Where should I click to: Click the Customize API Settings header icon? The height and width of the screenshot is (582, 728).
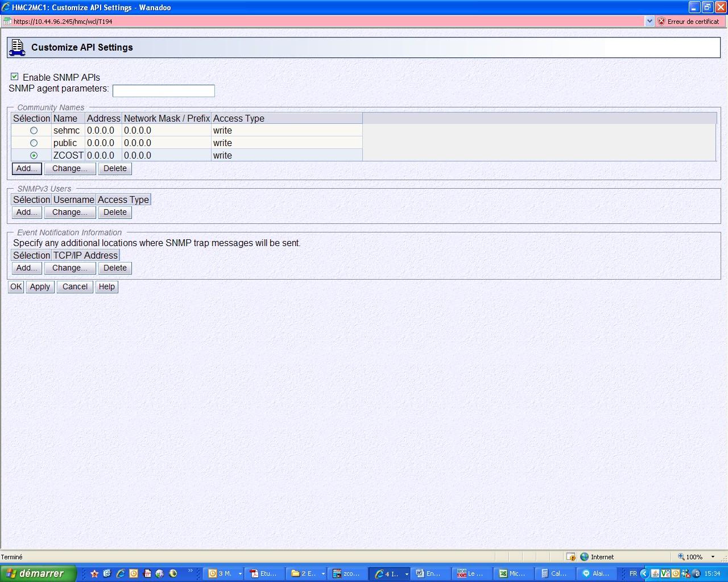coord(17,48)
